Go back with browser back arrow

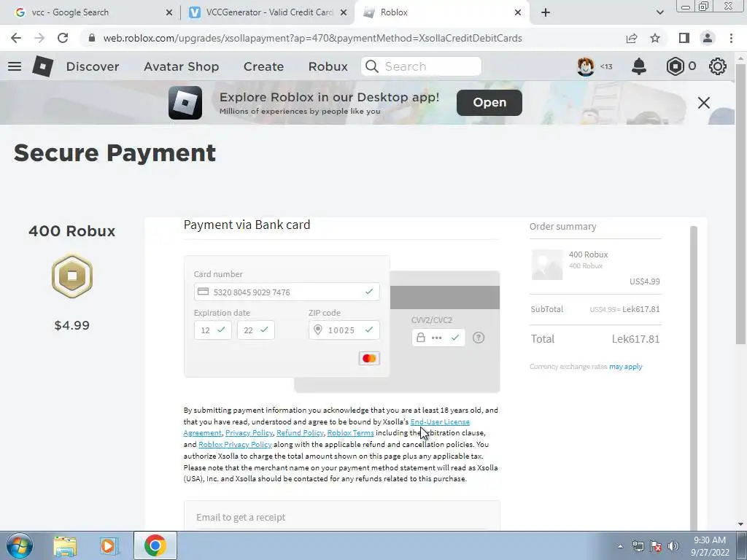[16, 38]
